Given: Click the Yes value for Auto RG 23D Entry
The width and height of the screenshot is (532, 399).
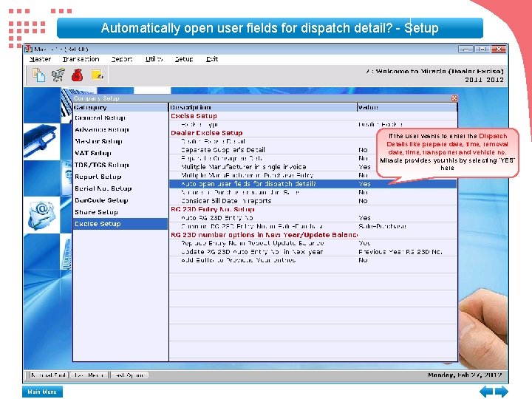Looking at the screenshot, I should [364, 218].
